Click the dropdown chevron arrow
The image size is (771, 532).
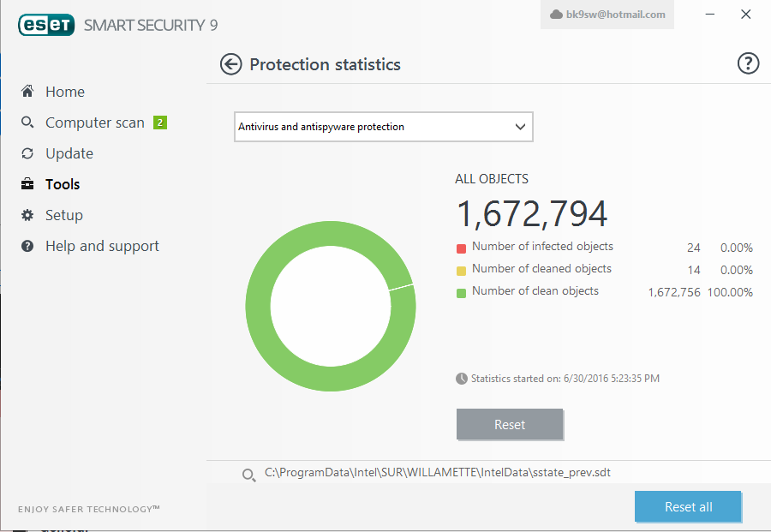pos(520,127)
